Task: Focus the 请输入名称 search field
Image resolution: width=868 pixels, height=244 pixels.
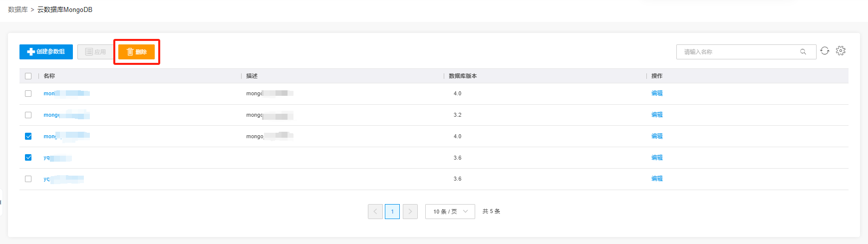Action: 739,52
